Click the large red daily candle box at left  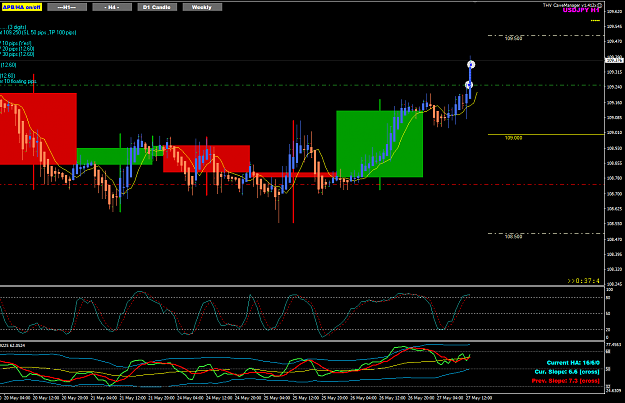tap(38, 129)
